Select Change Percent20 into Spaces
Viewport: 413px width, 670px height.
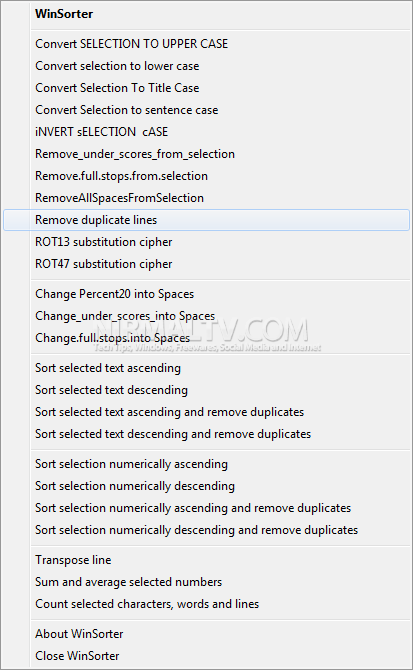[x=206, y=294]
